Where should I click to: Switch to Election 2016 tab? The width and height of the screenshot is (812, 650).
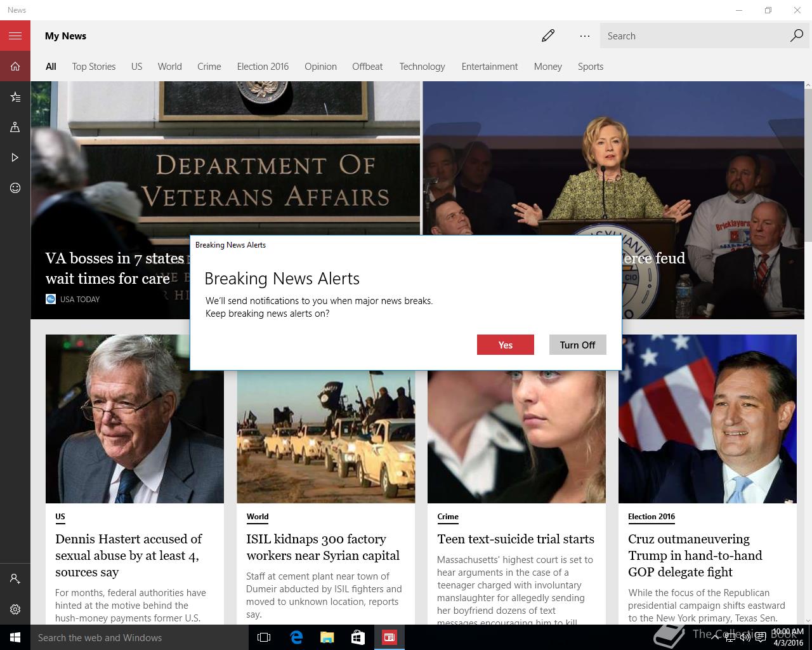(x=263, y=66)
